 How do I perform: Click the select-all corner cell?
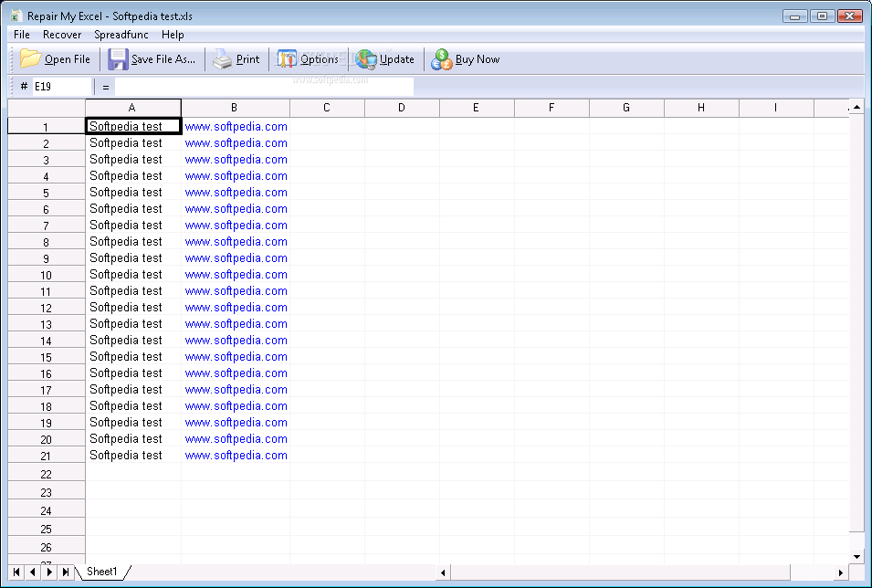coord(47,108)
